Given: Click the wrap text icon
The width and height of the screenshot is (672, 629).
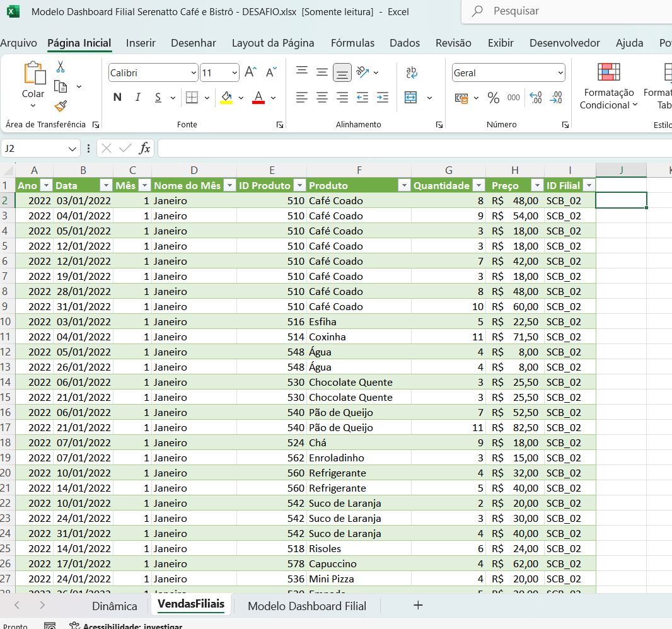Looking at the screenshot, I should point(412,72).
